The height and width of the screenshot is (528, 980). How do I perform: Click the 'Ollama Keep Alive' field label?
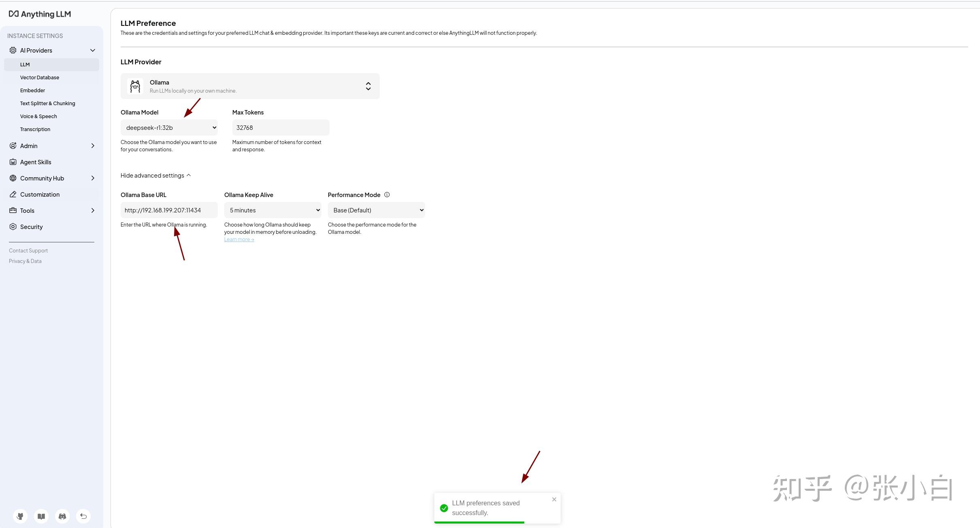pos(249,195)
